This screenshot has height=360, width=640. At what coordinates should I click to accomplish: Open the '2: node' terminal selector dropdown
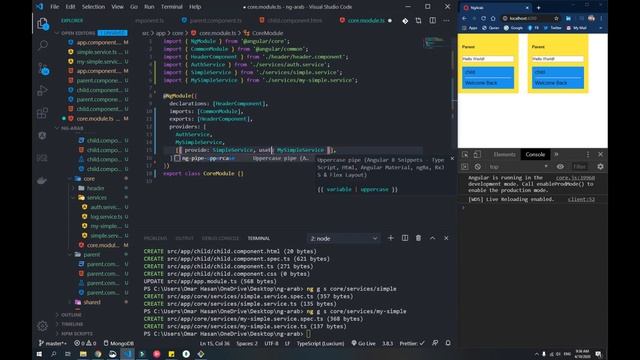[343, 238]
